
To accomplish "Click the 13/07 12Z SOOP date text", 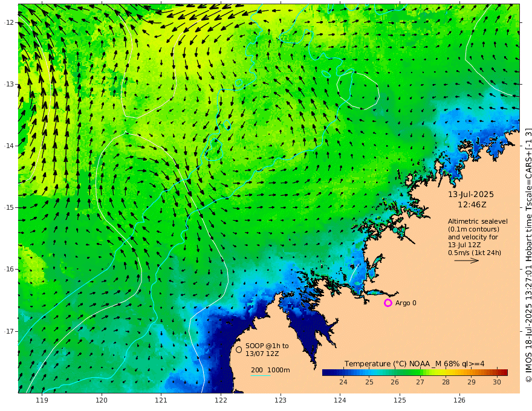I will pyautogui.click(x=262, y=354).
